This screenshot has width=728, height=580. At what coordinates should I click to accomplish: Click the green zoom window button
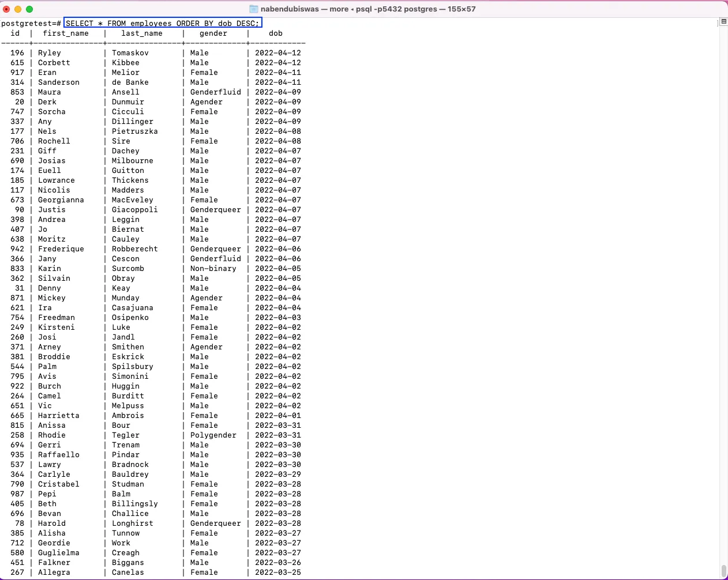(x=29, y=9)
